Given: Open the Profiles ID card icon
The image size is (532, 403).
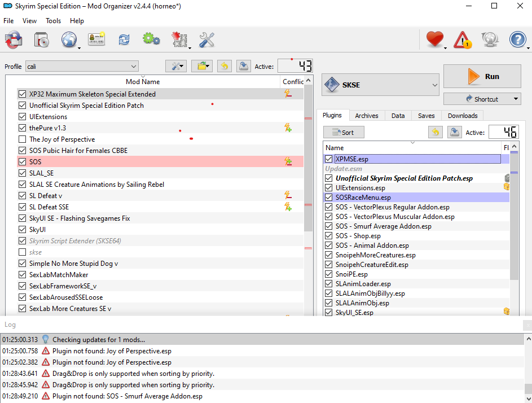Looking at the screenshot, I should (96, 40).
